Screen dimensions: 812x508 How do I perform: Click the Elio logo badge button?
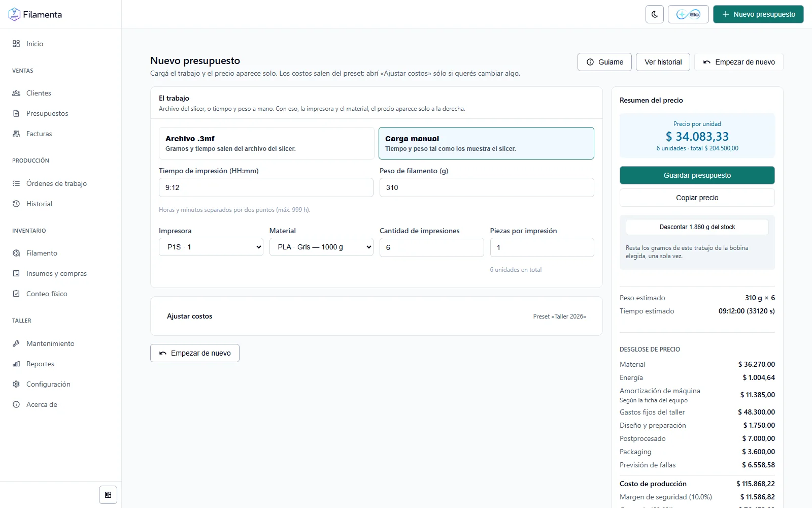688,14
